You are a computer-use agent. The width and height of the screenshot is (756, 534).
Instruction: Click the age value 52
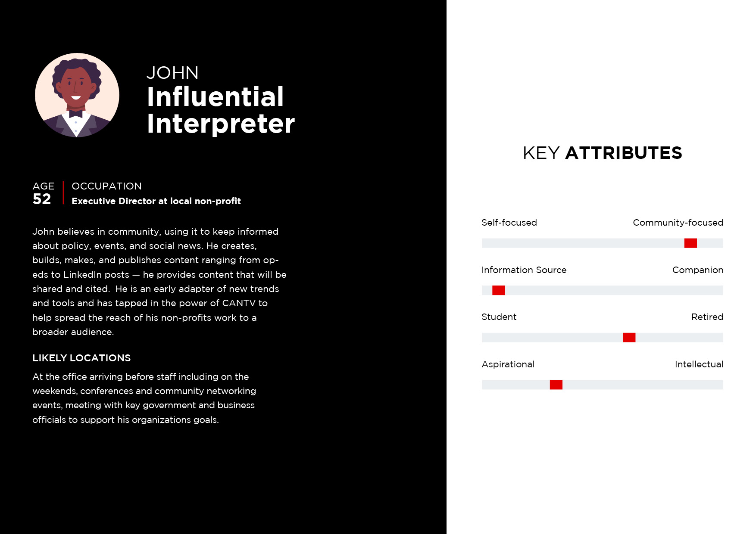(x=42, y=199)
